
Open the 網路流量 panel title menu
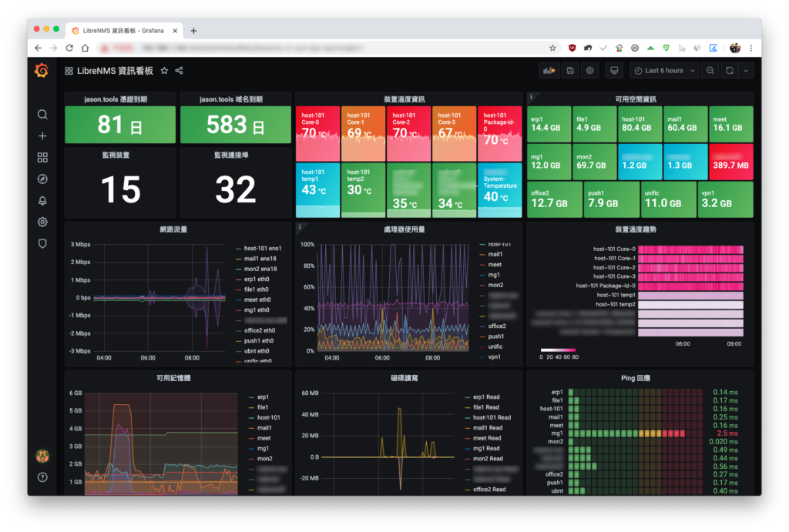click(173, 229)
